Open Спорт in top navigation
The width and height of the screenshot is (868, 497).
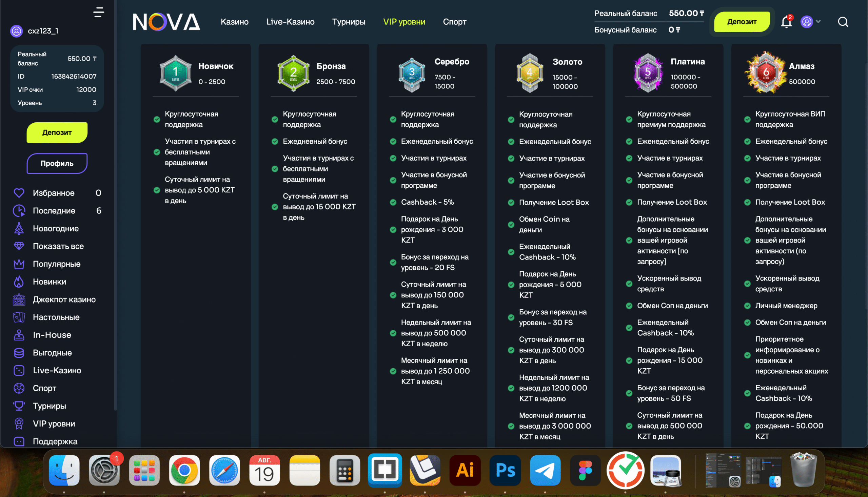[454, 22]
